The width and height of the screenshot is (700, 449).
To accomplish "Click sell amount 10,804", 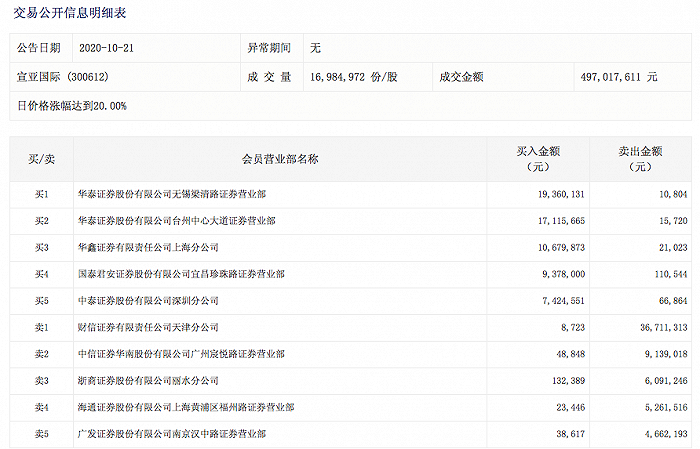I will (x=673, y=195).
